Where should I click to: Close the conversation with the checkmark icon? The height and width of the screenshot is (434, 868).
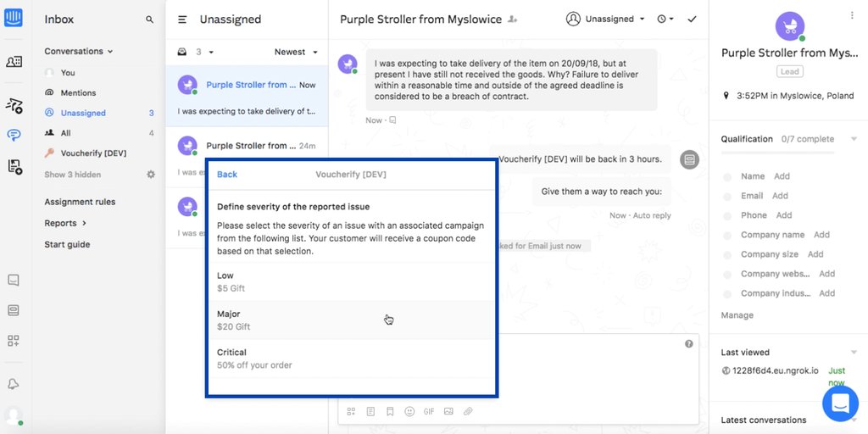click(692, 19)
